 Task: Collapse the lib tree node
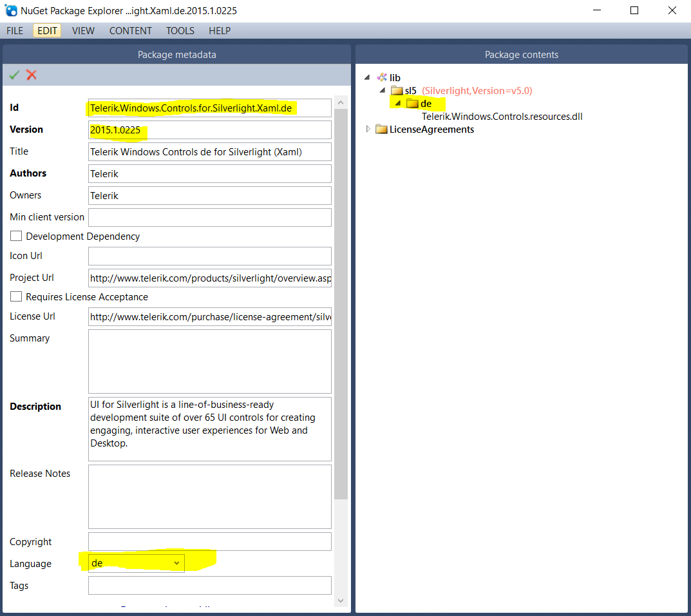(367, 77)
